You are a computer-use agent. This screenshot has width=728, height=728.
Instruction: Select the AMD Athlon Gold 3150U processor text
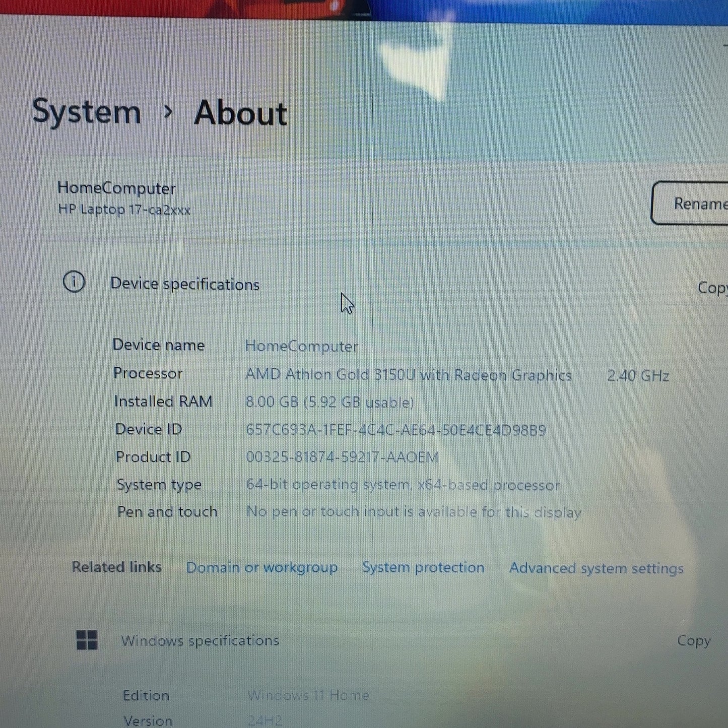coord(409,375)
